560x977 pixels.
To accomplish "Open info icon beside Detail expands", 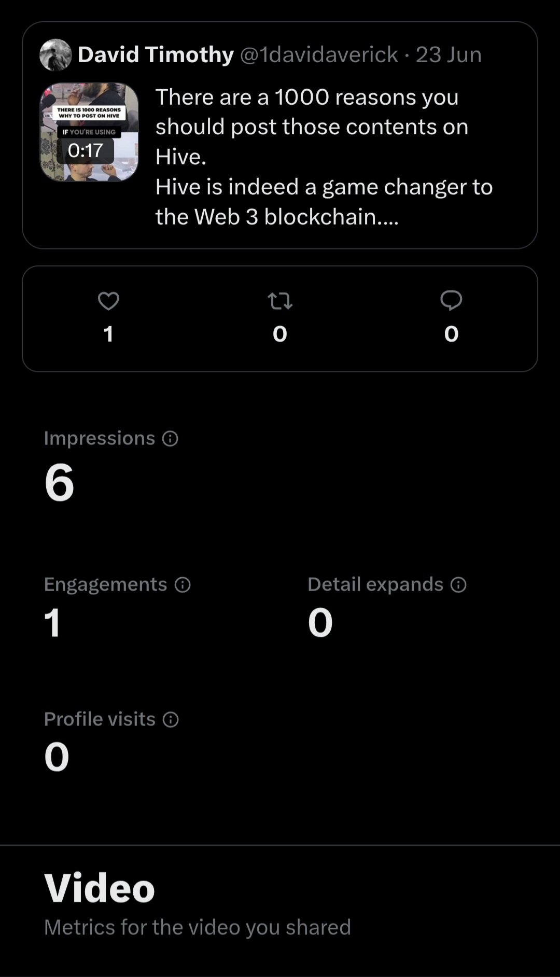I will pos(458,585).
